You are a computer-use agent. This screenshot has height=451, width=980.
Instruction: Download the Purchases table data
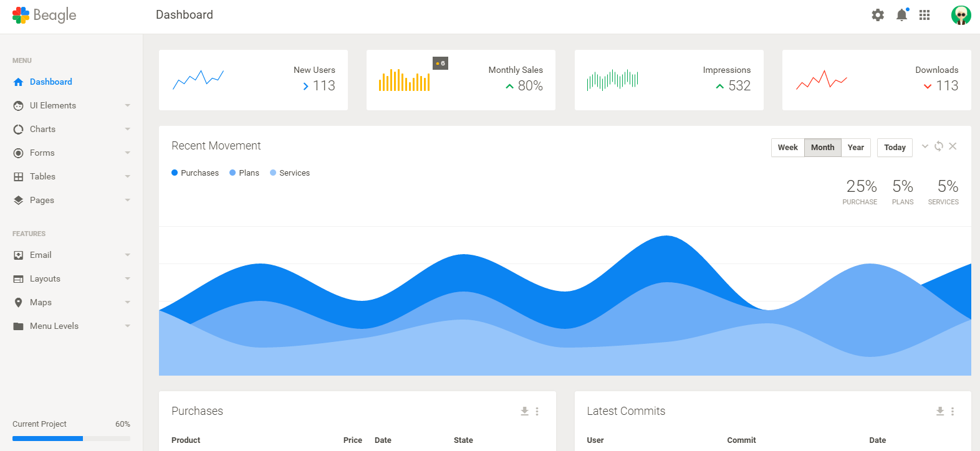(x=524, y=411)
